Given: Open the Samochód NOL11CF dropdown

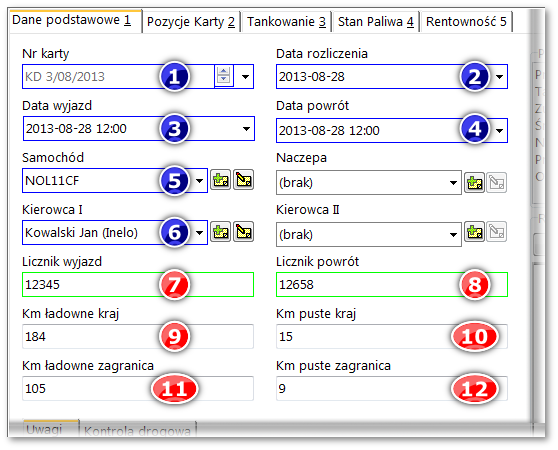Looking at the screenshot, I should (200, 181).
